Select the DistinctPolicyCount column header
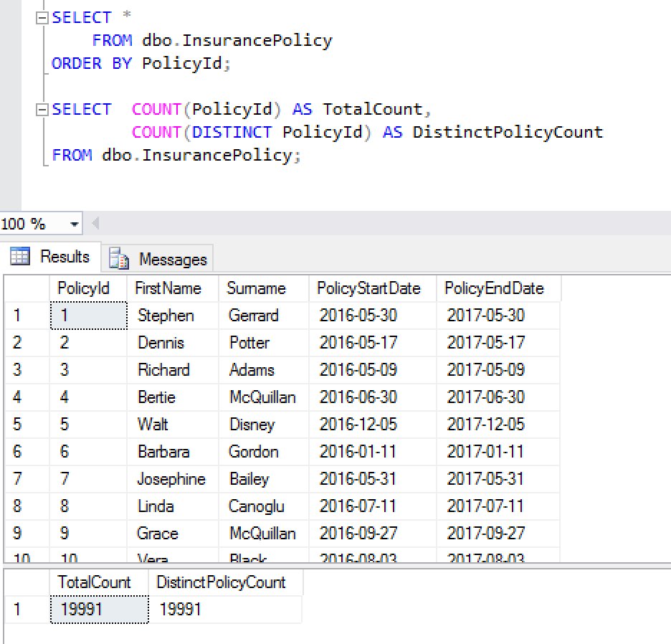671x644 pixels. 226,582
